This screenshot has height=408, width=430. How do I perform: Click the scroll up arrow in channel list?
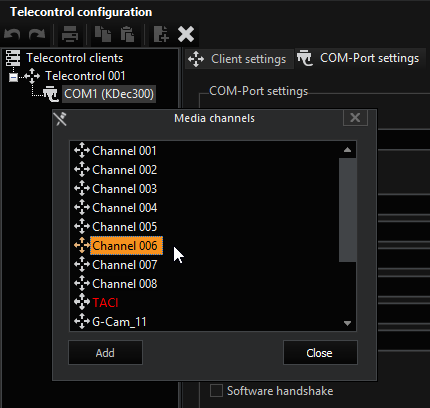coord(347,150)
